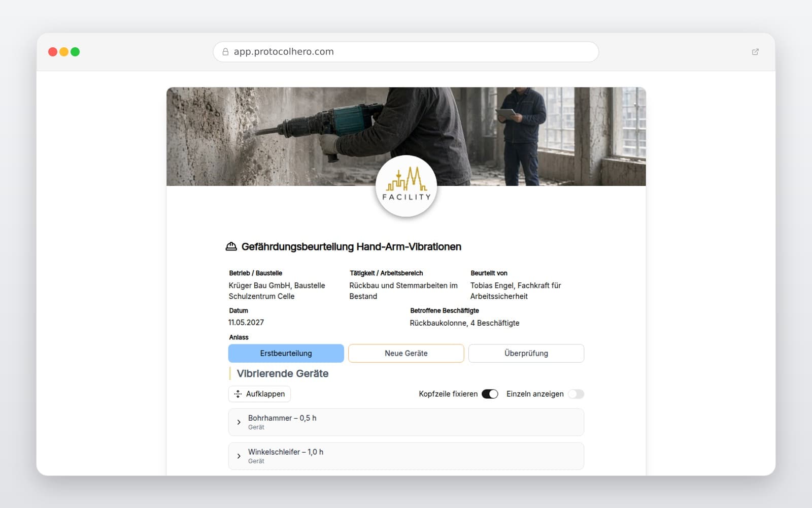The height and width of the screenshot is (508, 812).
Task: Click the Aufklappen button to unfold all
Action: (x=259, y=394)
